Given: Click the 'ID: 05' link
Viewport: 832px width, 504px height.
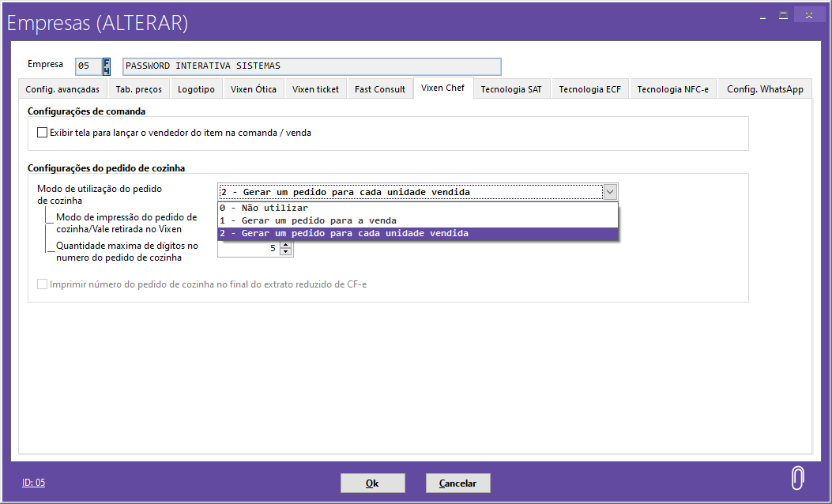Looking at the screenshot, I should tap(33, 483).
